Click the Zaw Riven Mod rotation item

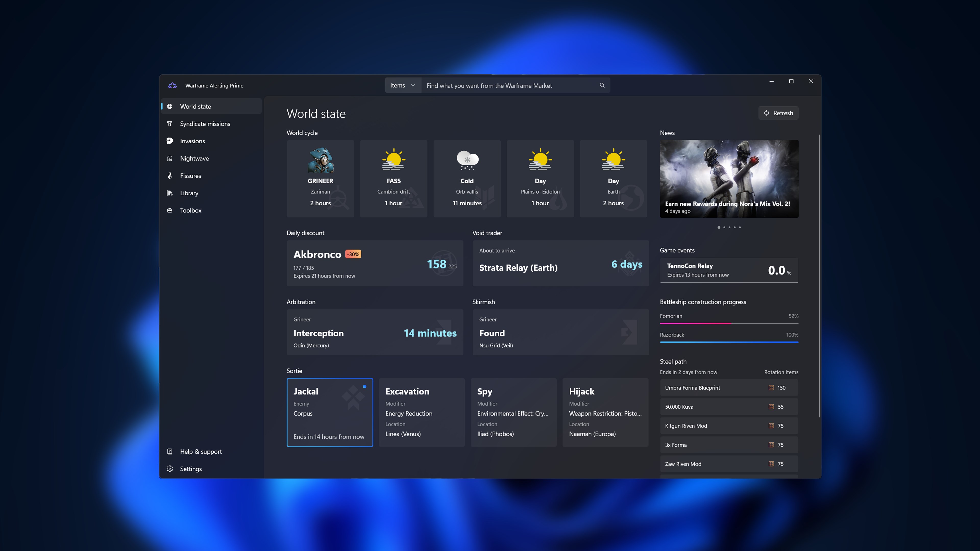[x=729, y=464]
